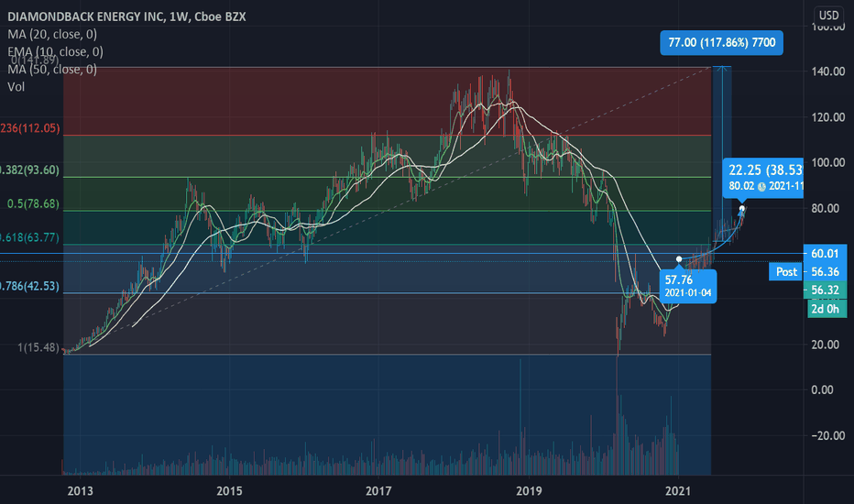Click the 56.36 post-market price tag
Viewport: 854px width, 504px height.
(825, 271)
